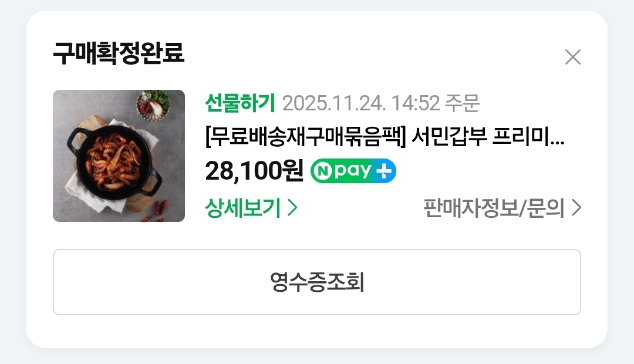The height and width of the screenshot is (364, 634).
Task: Open the product title 서민갑부 프리미…
Action: tap(488, 137)
